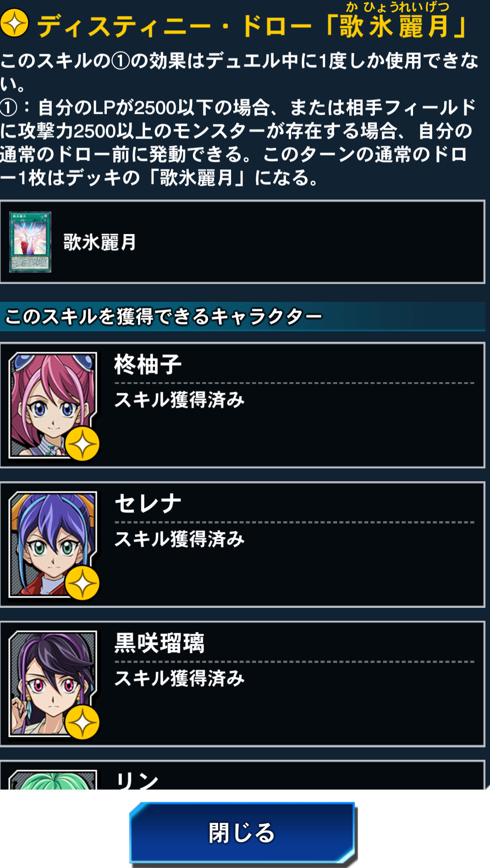Select the 黒咲瑠璃 character name
Viewport: 490px width, 868px height.
point(159,643)
